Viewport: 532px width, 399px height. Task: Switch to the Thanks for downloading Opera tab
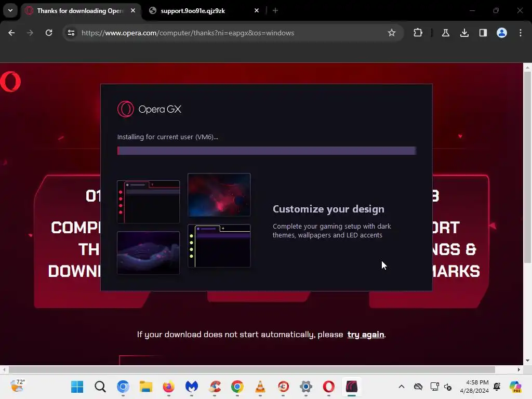(79, 11)
